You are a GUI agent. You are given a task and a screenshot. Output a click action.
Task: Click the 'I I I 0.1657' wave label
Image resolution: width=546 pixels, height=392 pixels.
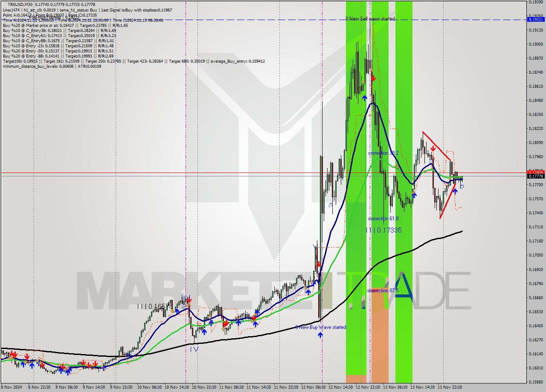coord(155,306)
